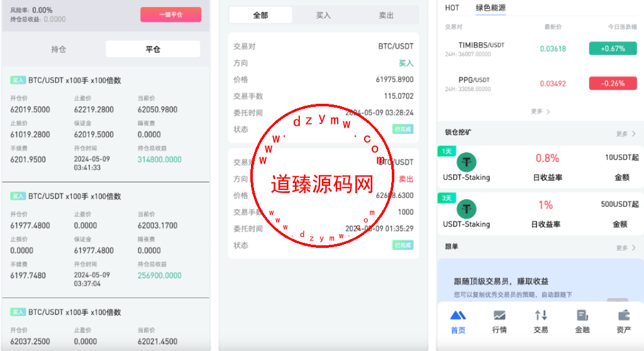Viewport: 644px width, 351px height.
Task: Click the PPG latest price 0.03492
Action: pyautogui.click(x=553, y=84)
